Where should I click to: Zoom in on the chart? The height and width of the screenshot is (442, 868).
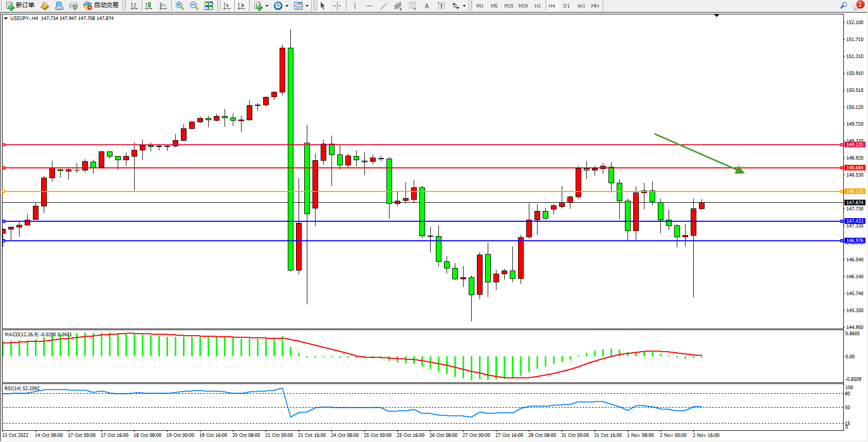click(180, 6)
